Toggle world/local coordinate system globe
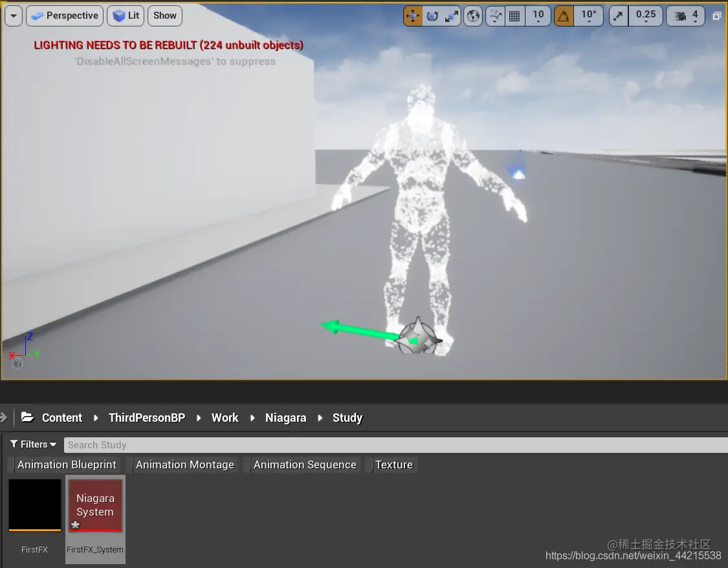This screenshot has width=728, height=568. pos(472,16)
